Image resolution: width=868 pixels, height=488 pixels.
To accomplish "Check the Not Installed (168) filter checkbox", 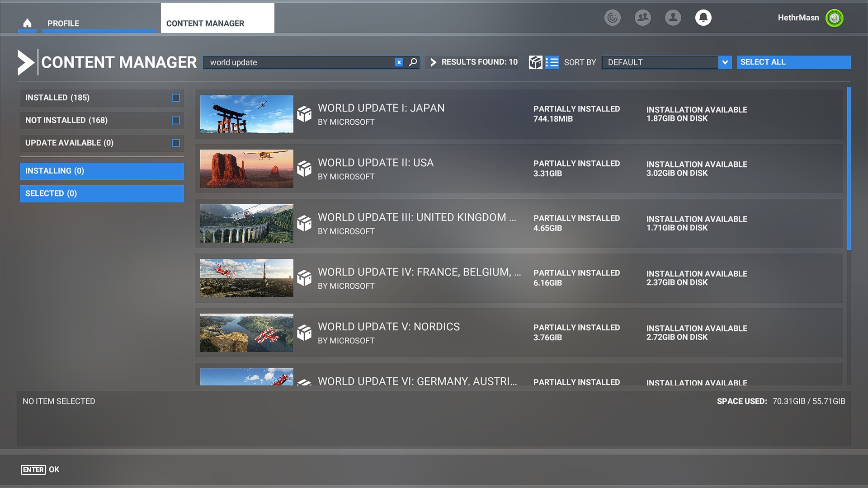I will click(x=176, y=120).
